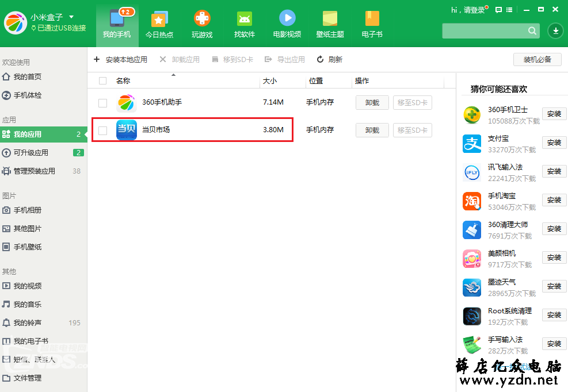The image size is (568, 392).
Task: Click the 手机淘宝 app icon
Action: [472, 201]
